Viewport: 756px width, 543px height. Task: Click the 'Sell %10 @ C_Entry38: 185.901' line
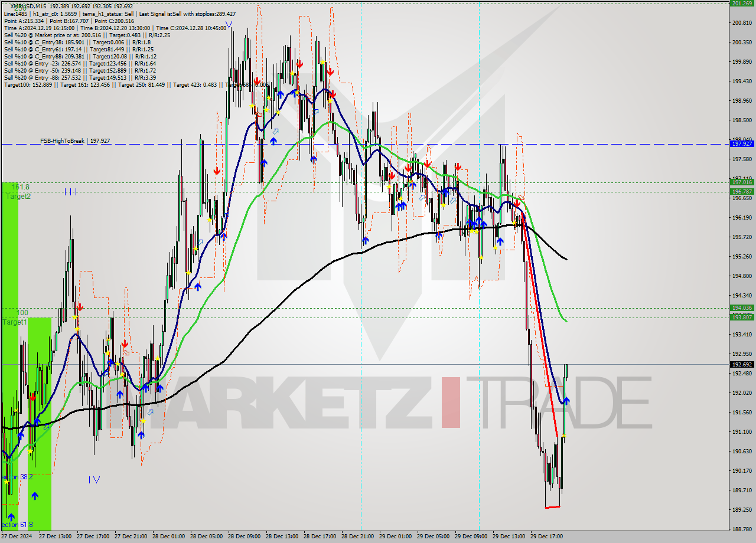[77, 42]
